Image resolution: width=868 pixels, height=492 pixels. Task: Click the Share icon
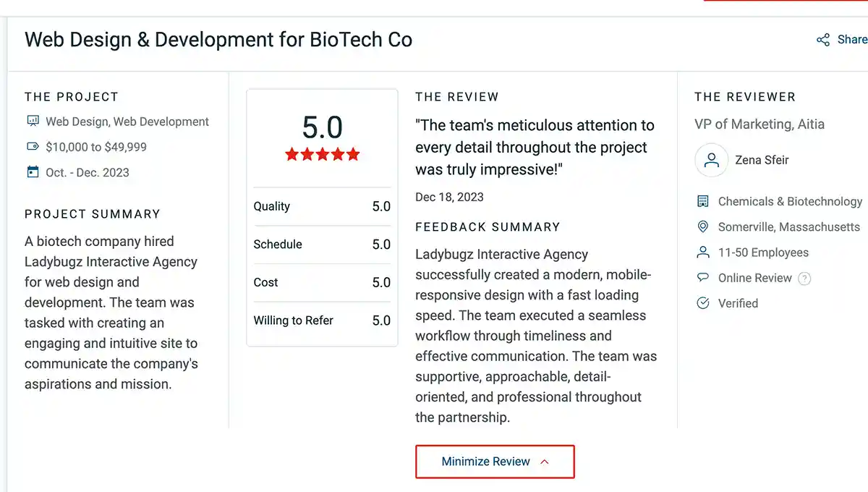824,40
